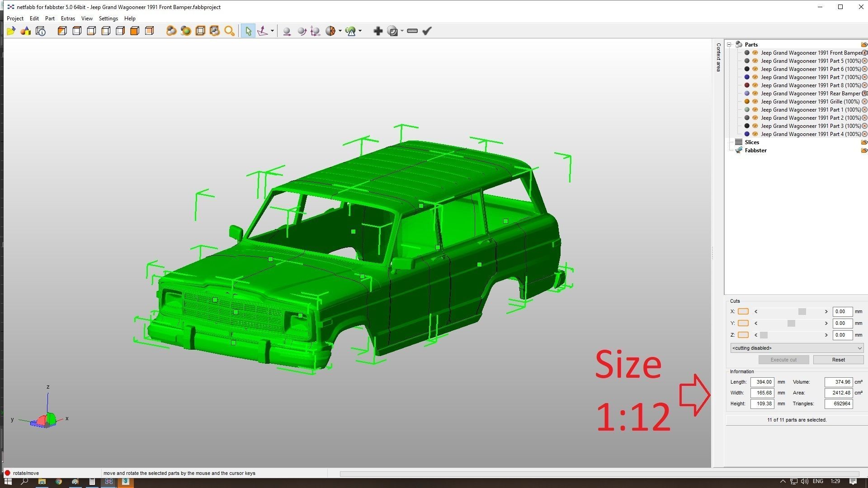Select the solid orange view cube icon
This screenshot has height=488, width=868.
click(x=135, y=31)
